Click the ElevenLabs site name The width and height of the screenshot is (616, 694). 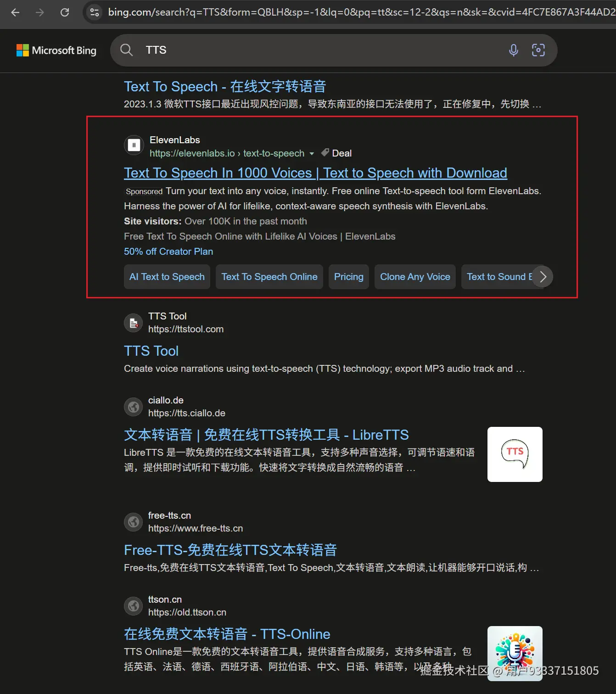pos(175,140)
